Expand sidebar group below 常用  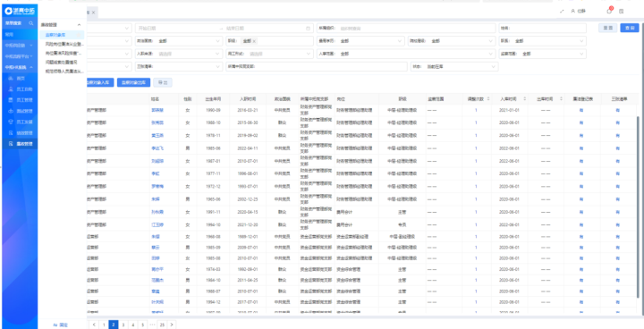[x=31, y=46]
